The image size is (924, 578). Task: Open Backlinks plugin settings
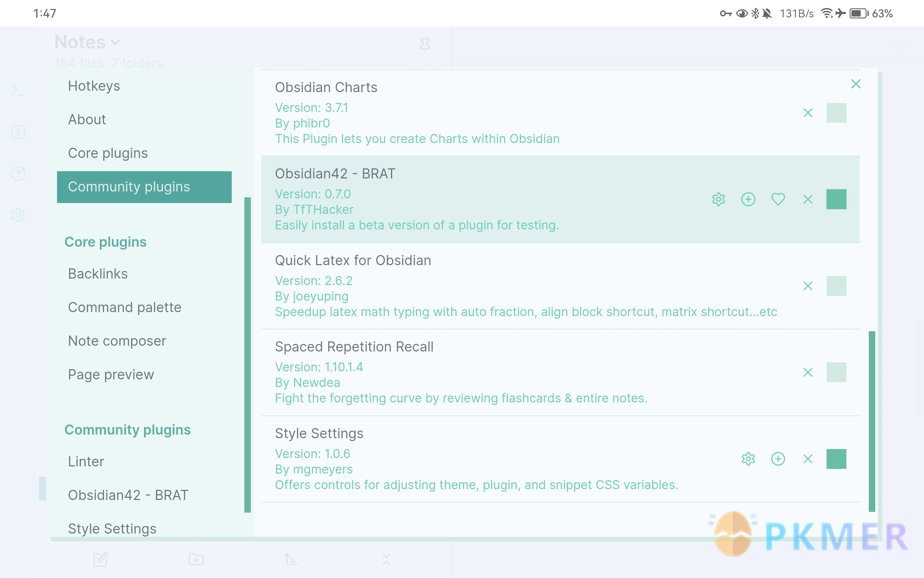[x=144, y=274]
